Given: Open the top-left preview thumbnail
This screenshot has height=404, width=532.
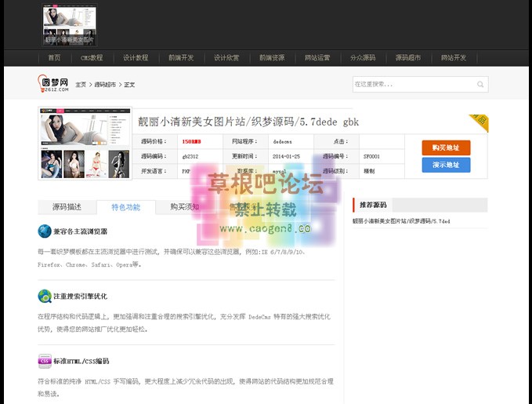Looking at the screenshot, I should 70,25.
